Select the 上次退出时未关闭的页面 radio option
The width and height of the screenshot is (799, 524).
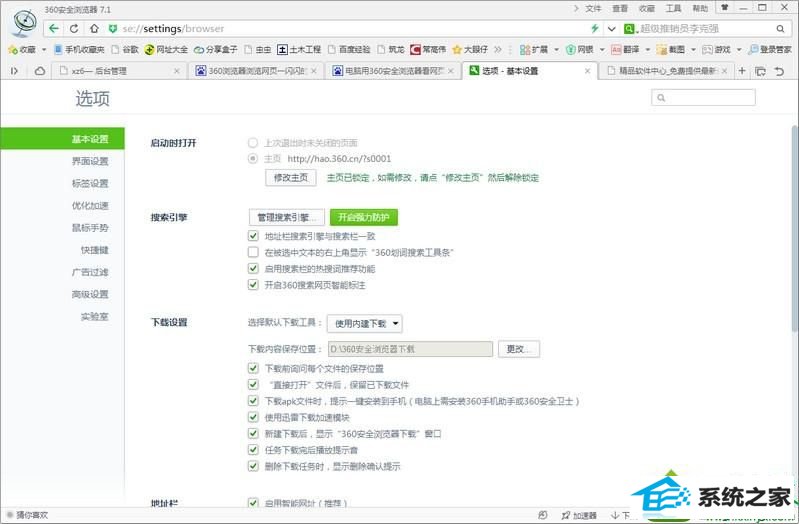pos(253,143)
